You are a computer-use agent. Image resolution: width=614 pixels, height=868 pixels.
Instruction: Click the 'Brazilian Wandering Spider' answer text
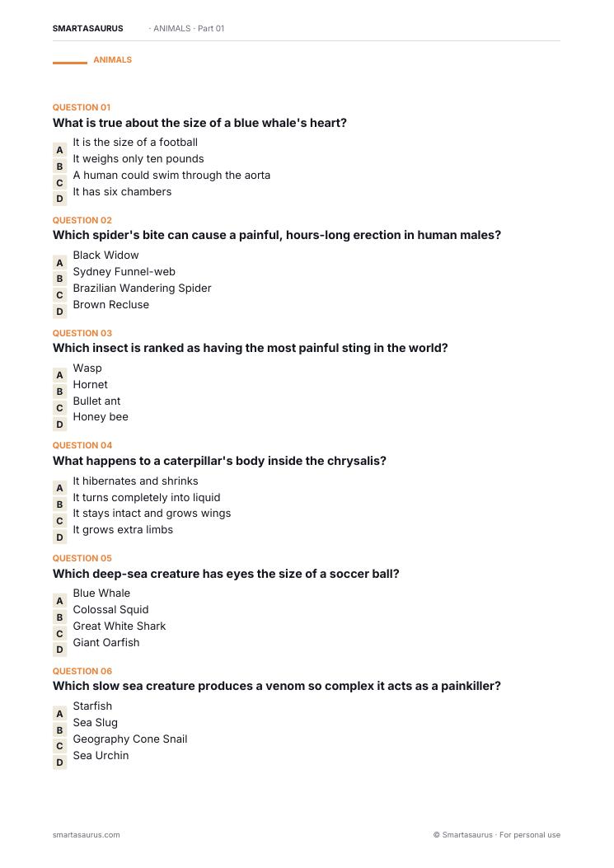click(x=143, y=288)
